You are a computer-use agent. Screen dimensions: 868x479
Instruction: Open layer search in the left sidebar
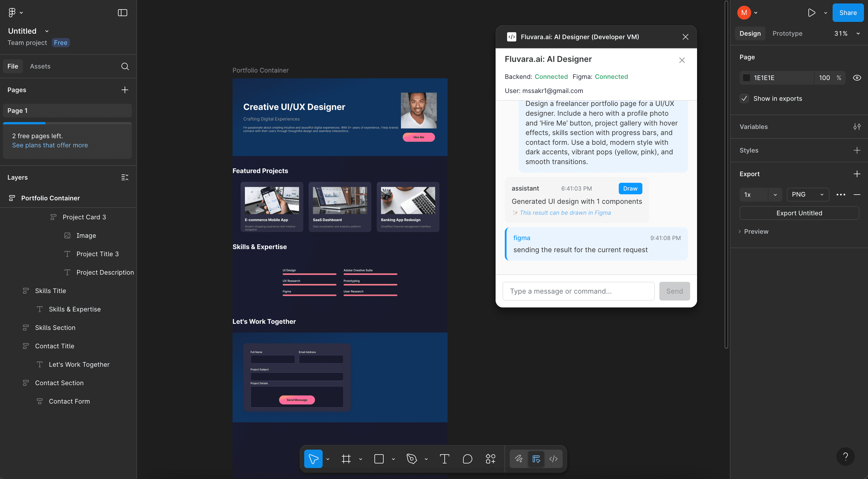(x=125, y=66)
